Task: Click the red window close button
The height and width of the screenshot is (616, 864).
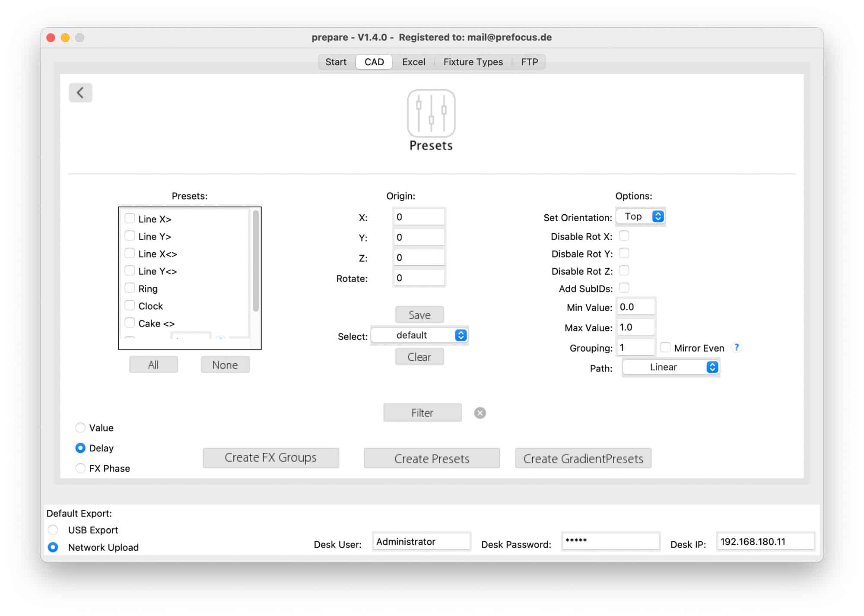Action: [51, 38]
